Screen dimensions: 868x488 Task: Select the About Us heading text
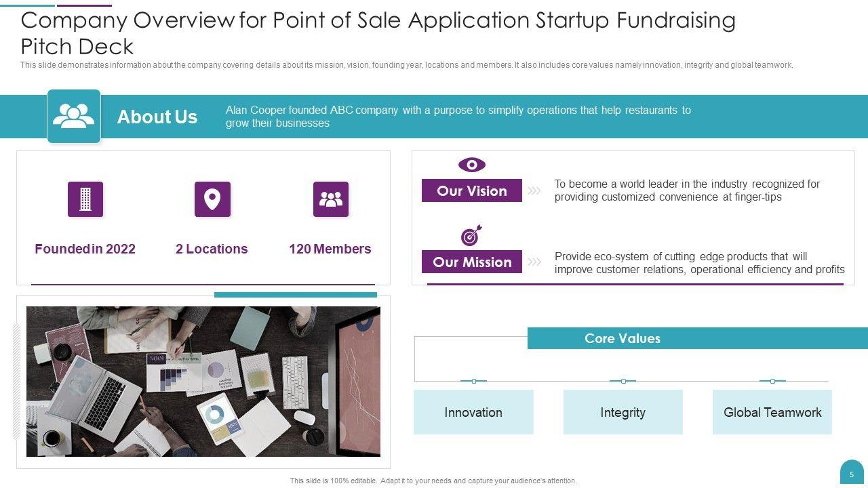[157, 117]
